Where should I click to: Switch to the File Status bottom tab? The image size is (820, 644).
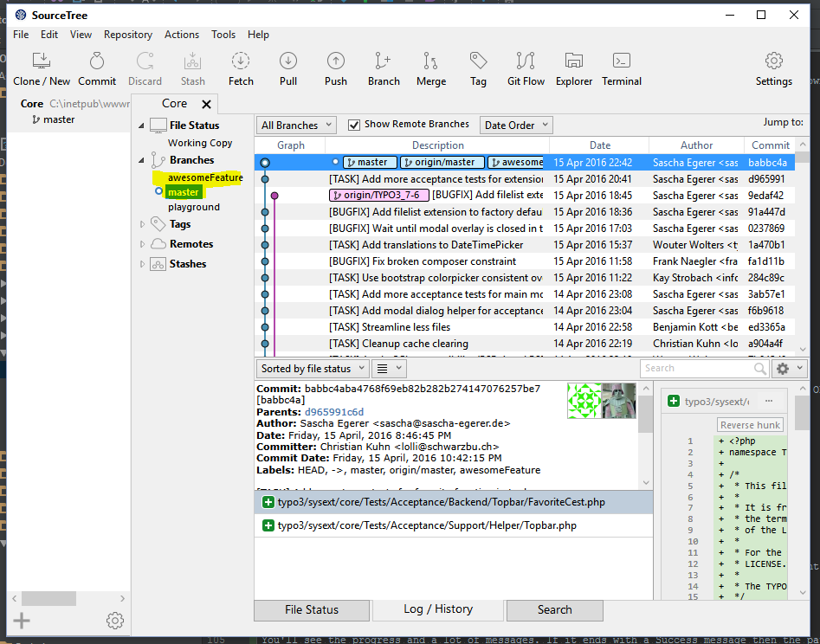point(312,610)
